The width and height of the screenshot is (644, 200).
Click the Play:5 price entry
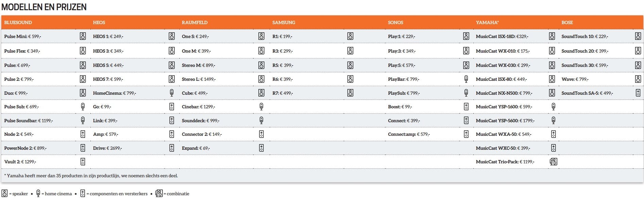[402, 65]
